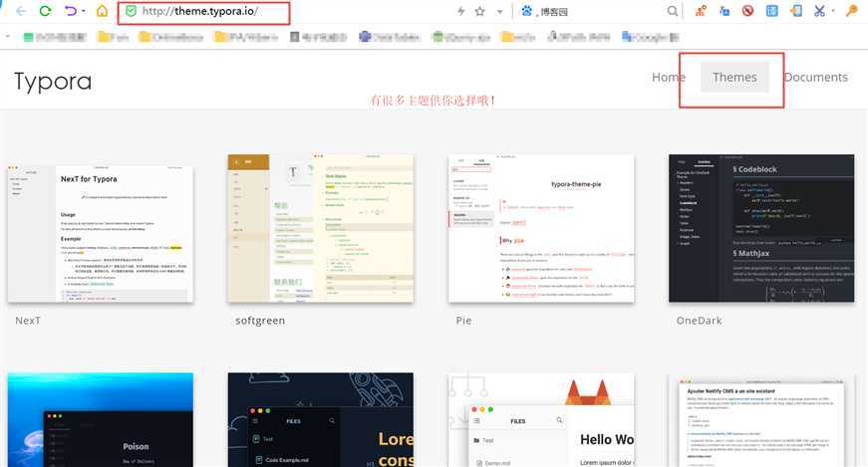Open the fox Hello World theme thumbnail
The width and height of the screenshot is (868, 467).
click(x=541, y=420)
